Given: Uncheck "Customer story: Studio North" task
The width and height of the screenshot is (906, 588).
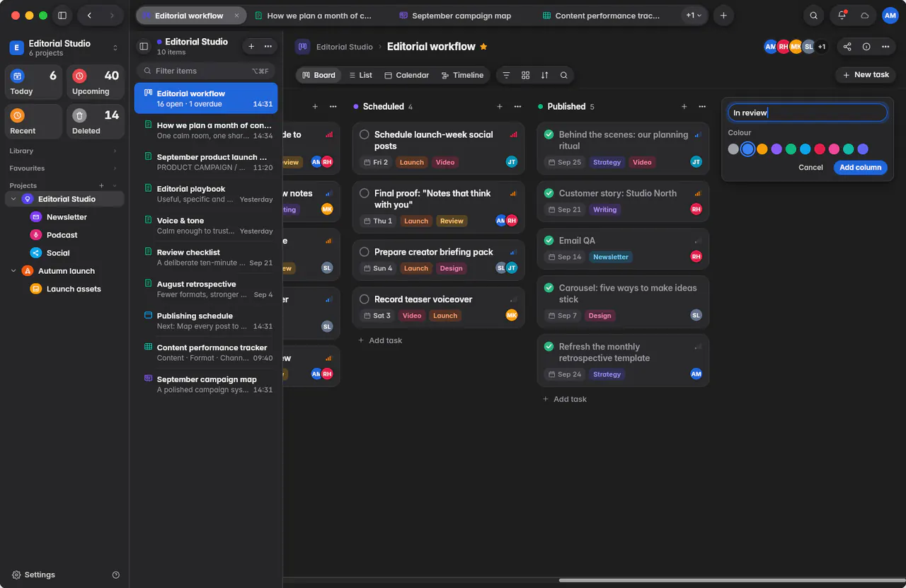Looking at the screenshot, I should [549, 193].
